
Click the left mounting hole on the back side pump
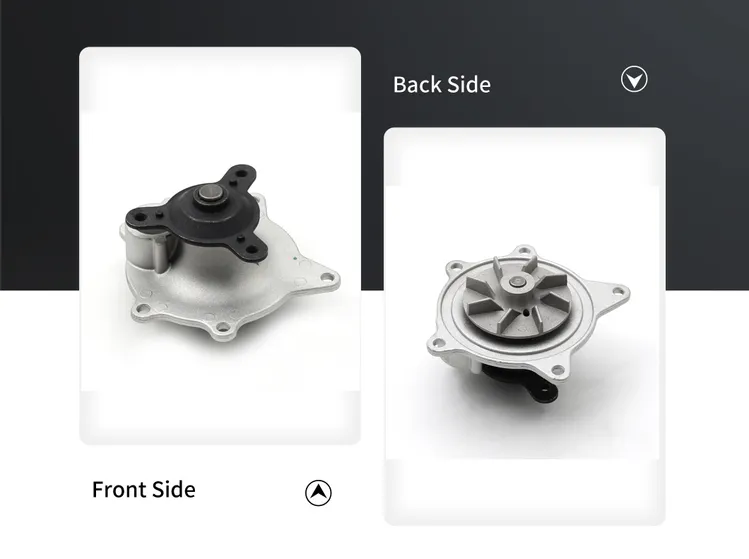(437, 342)
